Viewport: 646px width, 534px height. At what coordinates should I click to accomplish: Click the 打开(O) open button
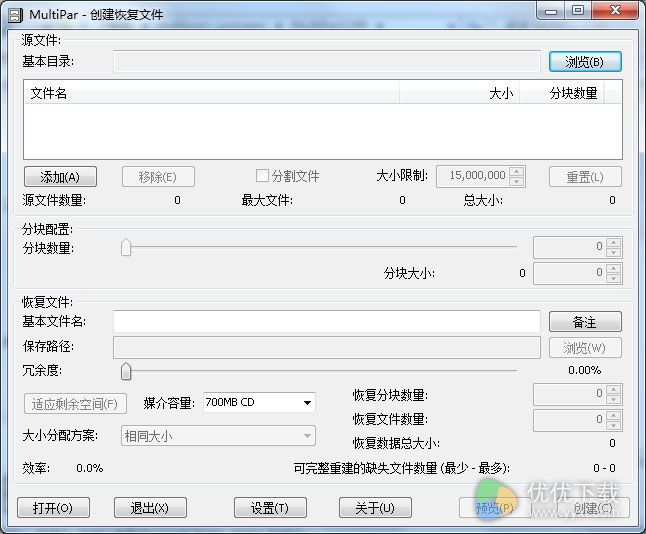54,508
